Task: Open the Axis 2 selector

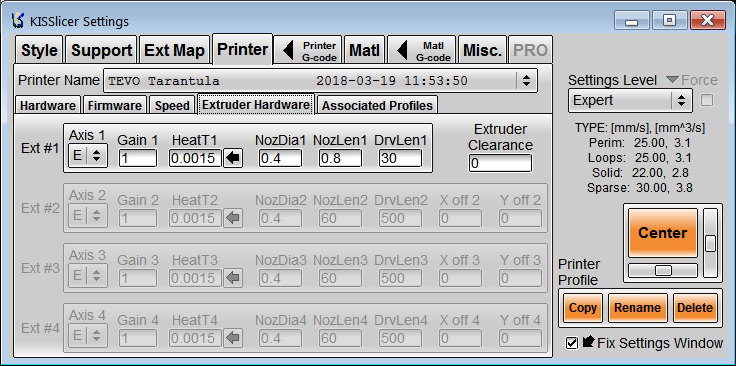Action: [x=88, y=216]
